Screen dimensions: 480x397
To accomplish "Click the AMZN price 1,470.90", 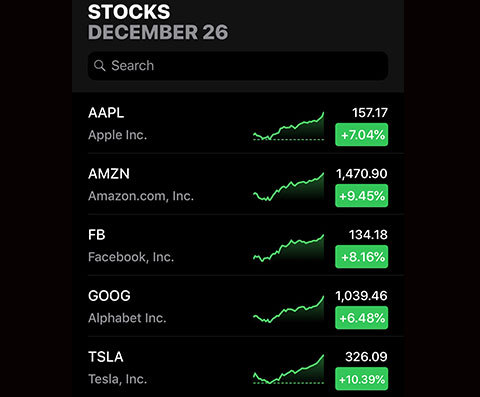I will tap(362, 174).
